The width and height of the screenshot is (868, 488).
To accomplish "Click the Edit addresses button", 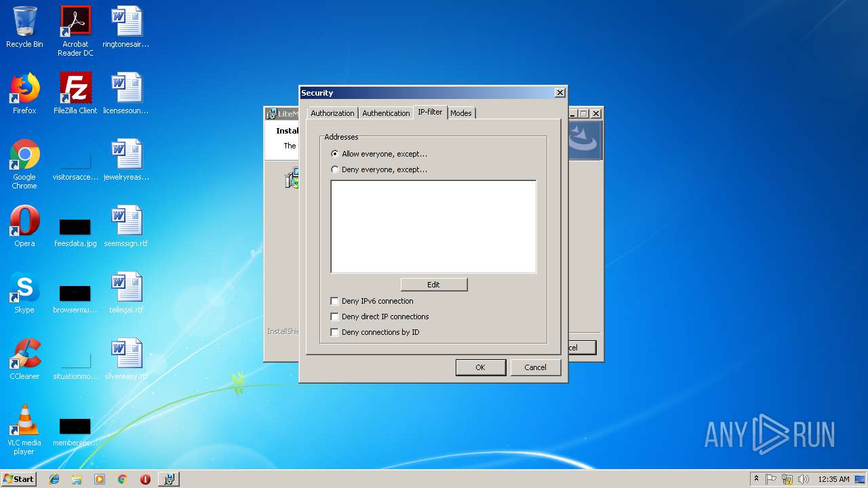I will click(434, 285).
